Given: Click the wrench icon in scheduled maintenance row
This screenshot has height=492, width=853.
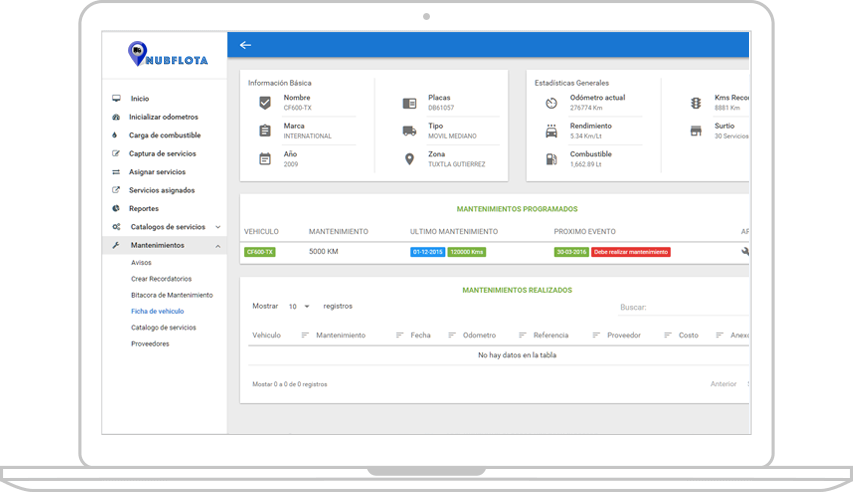Looking at the screenshot, I should tap(745, 252).
